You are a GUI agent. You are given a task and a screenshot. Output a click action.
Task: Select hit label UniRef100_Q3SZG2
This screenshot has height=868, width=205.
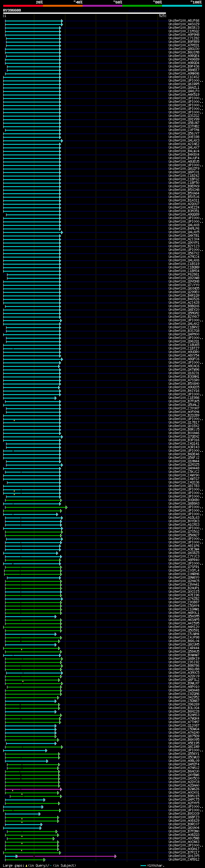(184, 116)
